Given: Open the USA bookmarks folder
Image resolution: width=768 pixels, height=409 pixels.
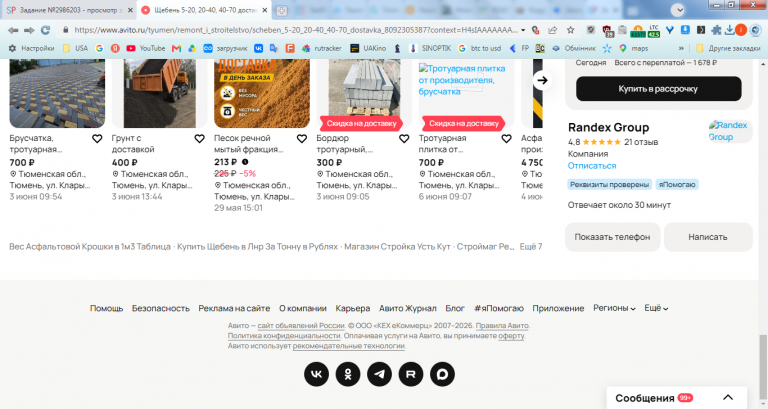Looking at the screenshot, I should click(75, 48).
